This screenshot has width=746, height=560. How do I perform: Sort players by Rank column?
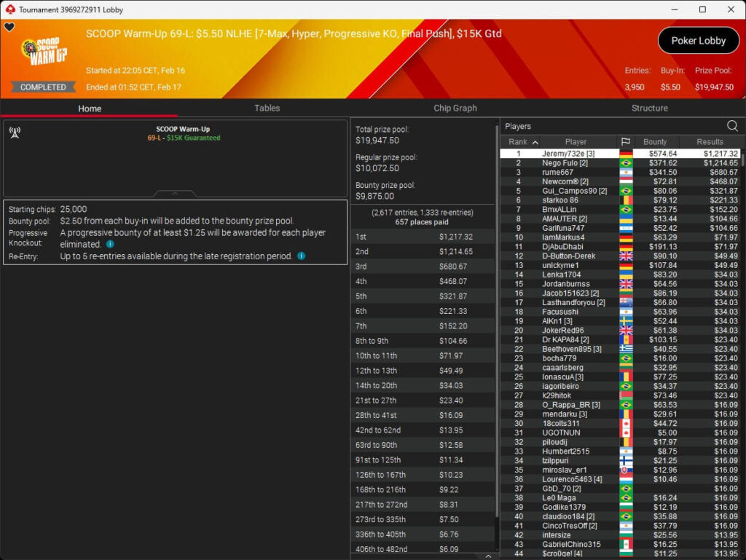(x=522, y=142)
